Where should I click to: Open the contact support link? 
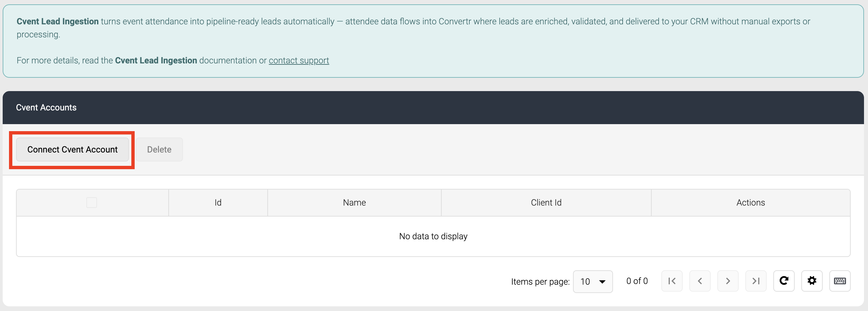[299, 60]
